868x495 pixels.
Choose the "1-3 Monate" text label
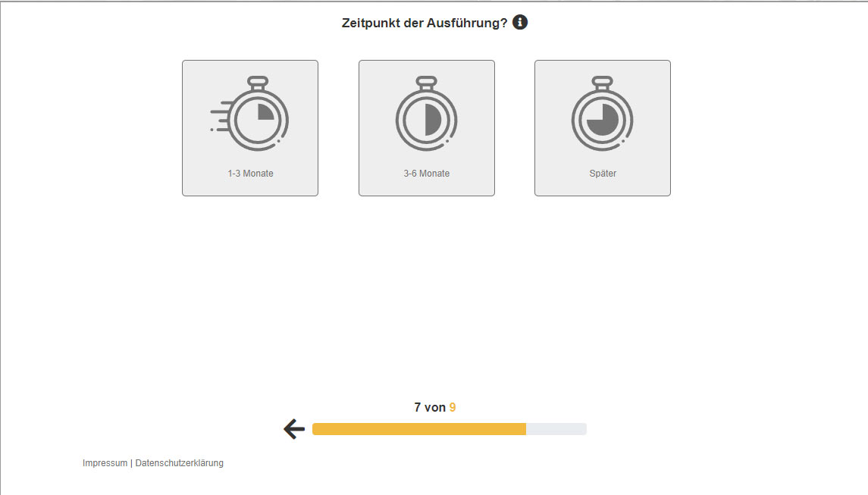[250, 174]
